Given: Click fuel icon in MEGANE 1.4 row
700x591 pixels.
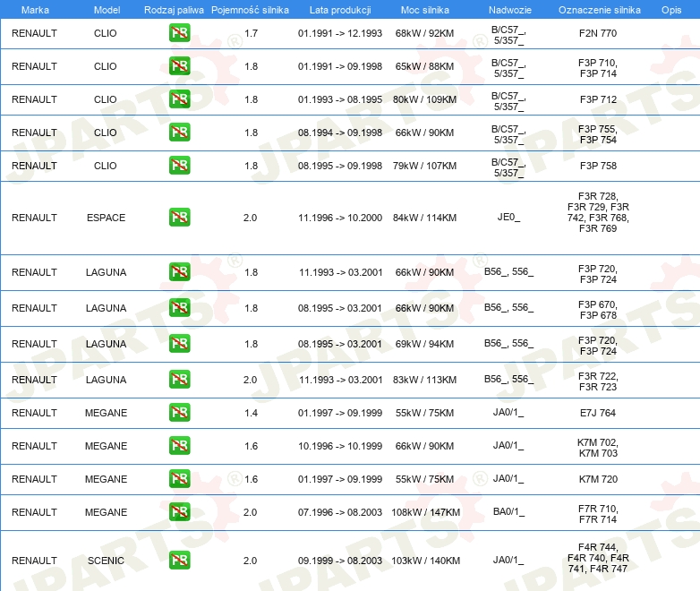Looking at the screenshot, I should pyautogui.click(x=179, y=412).
